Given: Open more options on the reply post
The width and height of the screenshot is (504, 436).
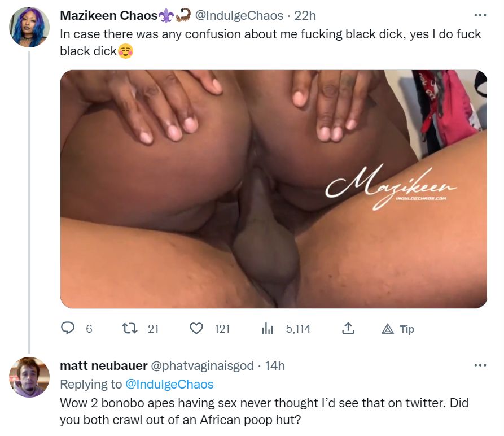Looking at the screenshot, I should (x=480, y=365).
